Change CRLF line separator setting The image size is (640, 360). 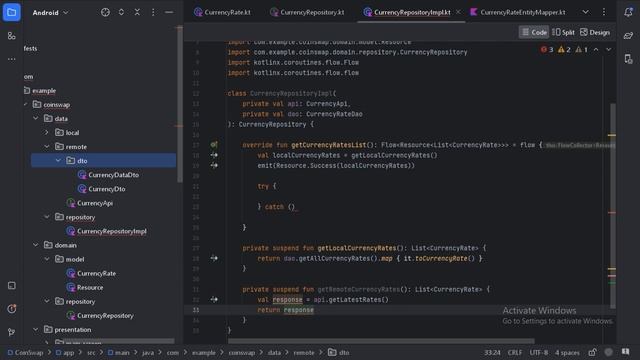pos(515,352)
